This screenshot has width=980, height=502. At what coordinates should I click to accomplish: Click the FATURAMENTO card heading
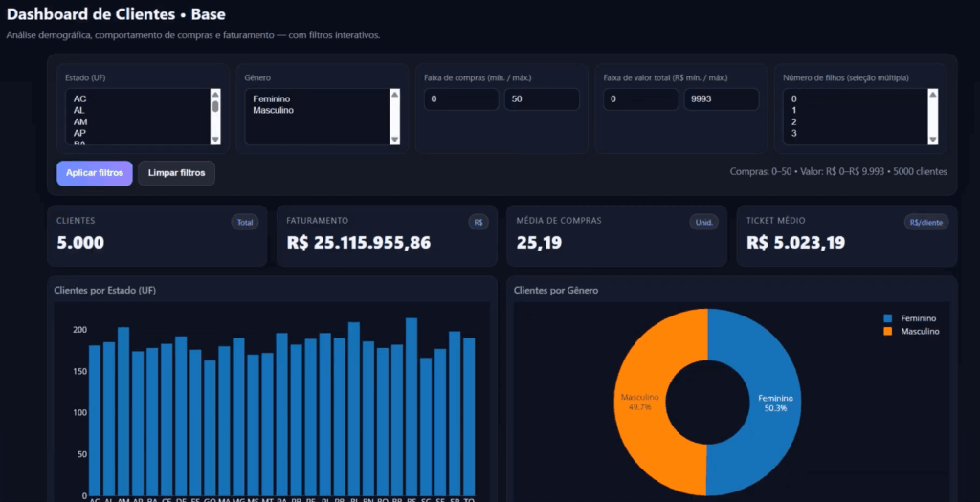click(318, 221)
